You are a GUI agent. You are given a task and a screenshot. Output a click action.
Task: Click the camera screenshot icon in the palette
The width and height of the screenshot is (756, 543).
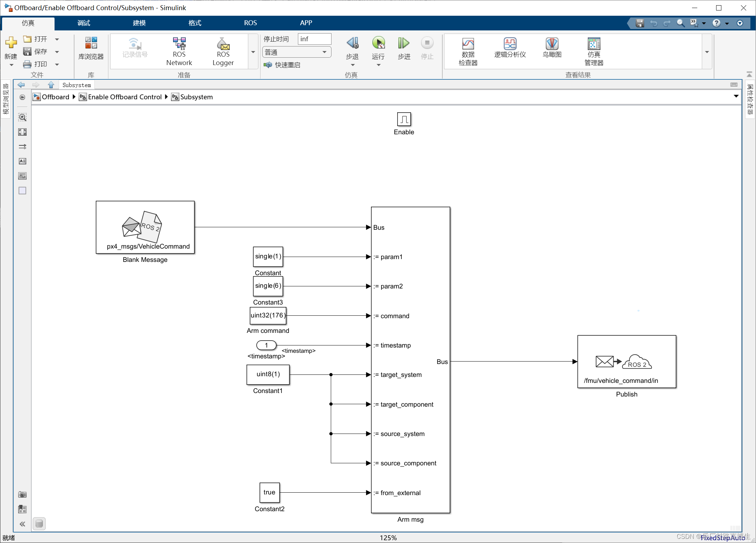click(x=22, y=494)
